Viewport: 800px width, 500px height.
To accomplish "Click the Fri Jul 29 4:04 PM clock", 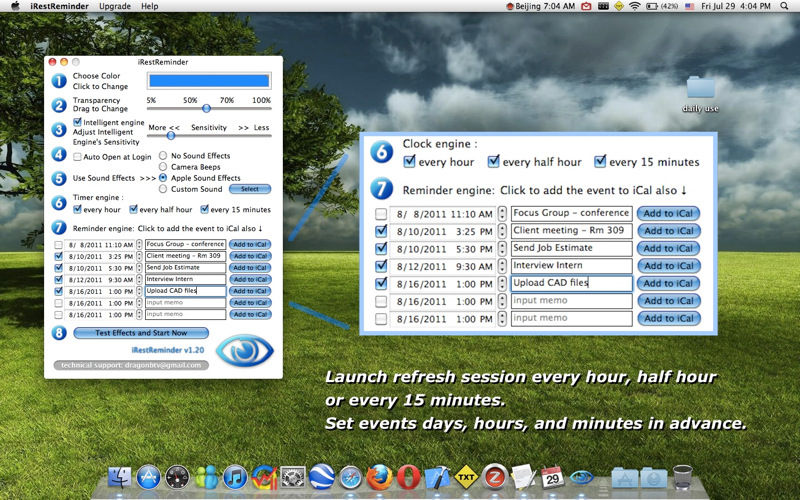I will point(736,6).
